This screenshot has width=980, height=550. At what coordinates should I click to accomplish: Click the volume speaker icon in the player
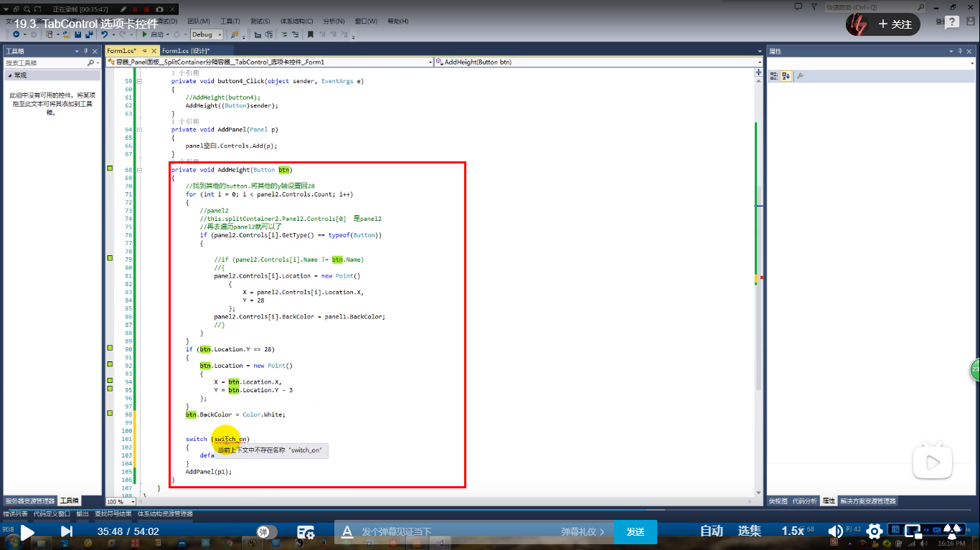(834, 531)
